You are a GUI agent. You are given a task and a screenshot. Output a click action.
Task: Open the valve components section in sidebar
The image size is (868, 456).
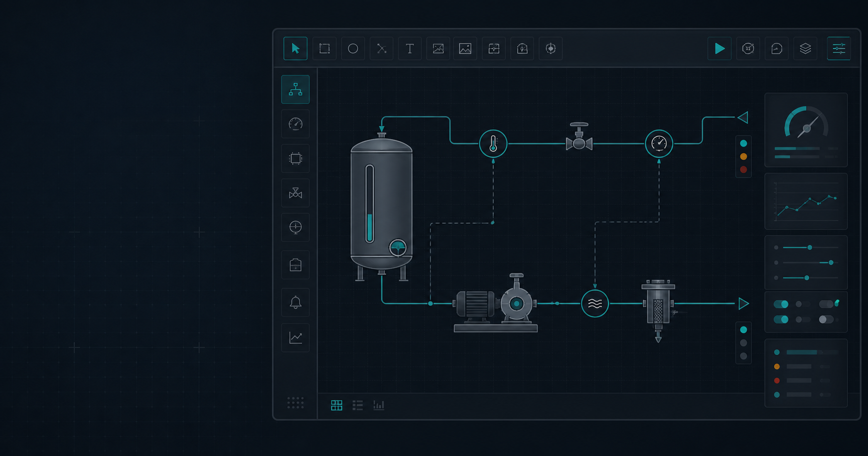(x=296, y=193)
